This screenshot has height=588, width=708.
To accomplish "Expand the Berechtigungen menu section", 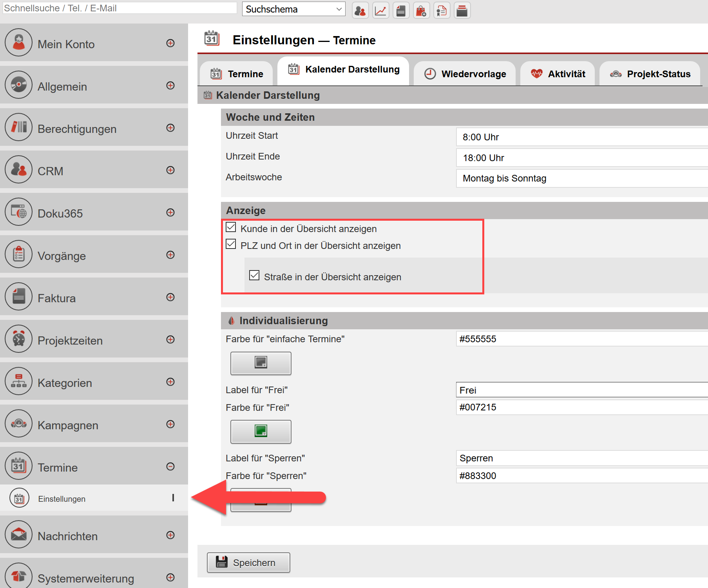I will click(170, 128).
